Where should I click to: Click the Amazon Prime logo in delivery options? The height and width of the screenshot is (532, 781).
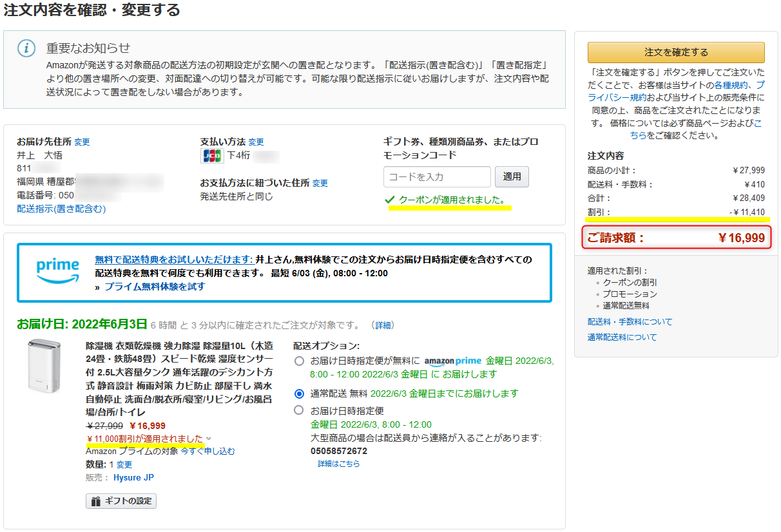[453, 361]
